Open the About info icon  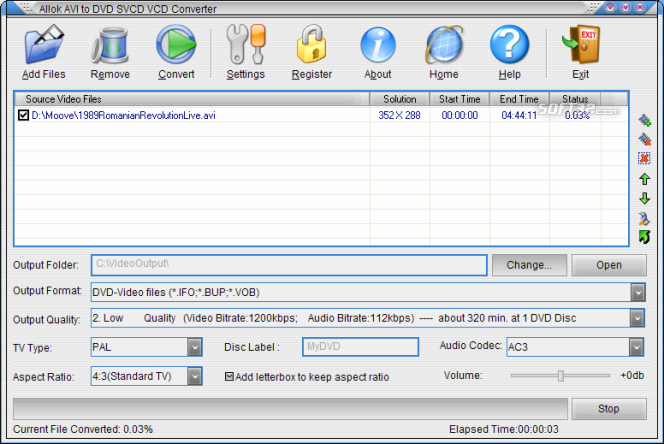pyautogui.click(x=378, y=45)
